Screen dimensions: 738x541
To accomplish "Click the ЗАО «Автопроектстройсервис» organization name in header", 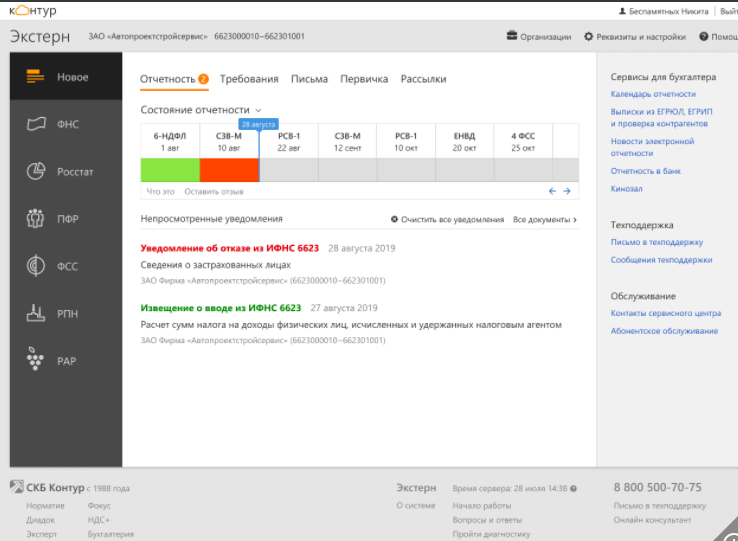I will 148,36.
